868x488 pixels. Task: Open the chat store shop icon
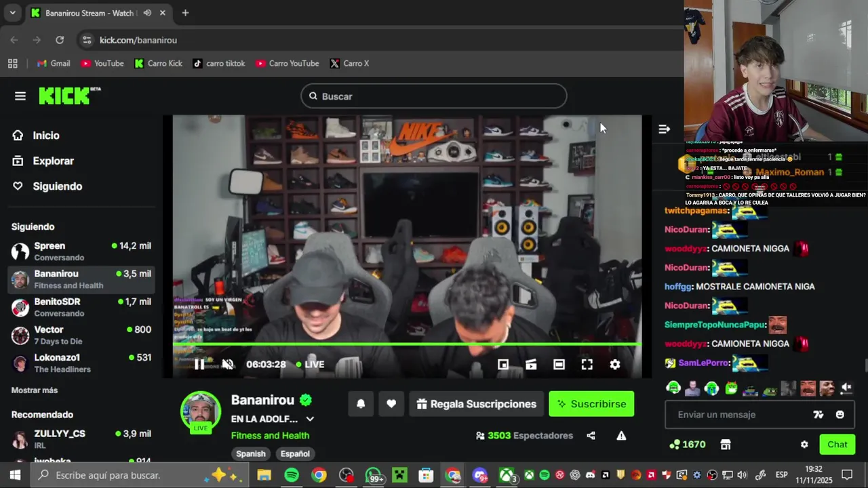pos(726,445)
